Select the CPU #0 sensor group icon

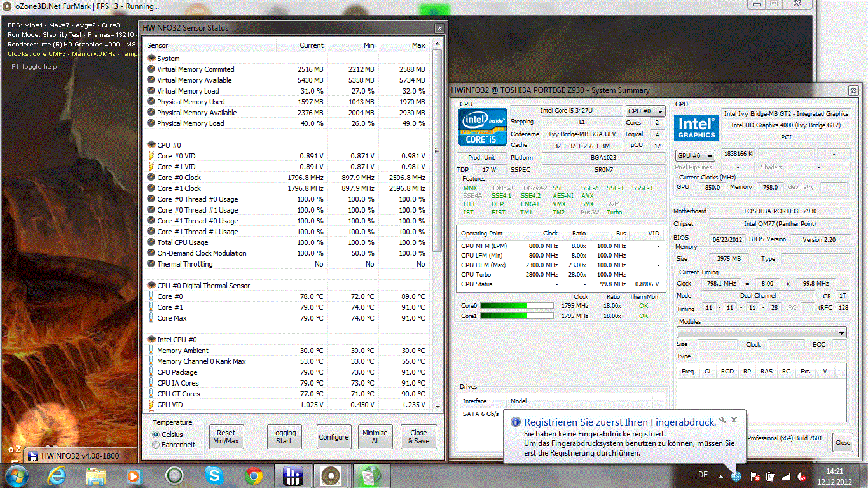point(151,145)
